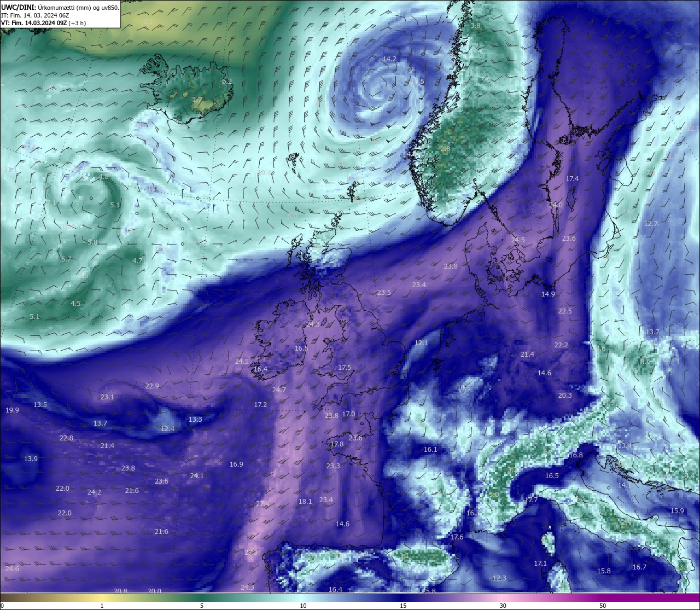Image resolution: width=700 pixels, height=610 pixels.
Task: Click the 13.3 value on the map
Action: click(195, 420)
